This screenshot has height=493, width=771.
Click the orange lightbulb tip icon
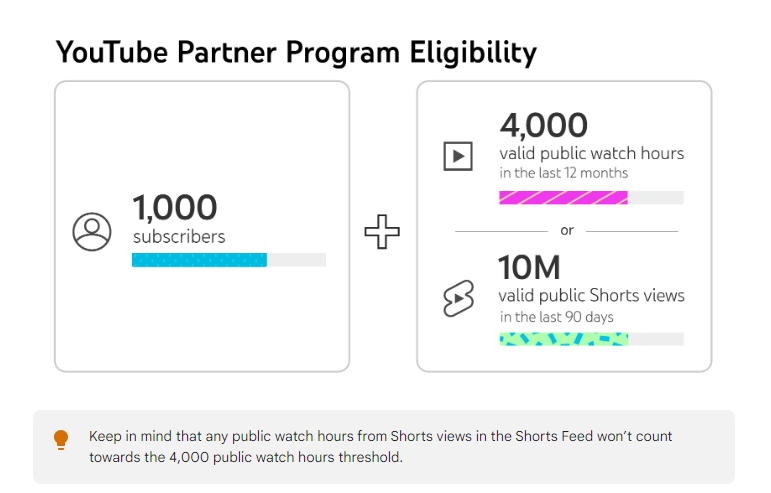tap(61, 438)
